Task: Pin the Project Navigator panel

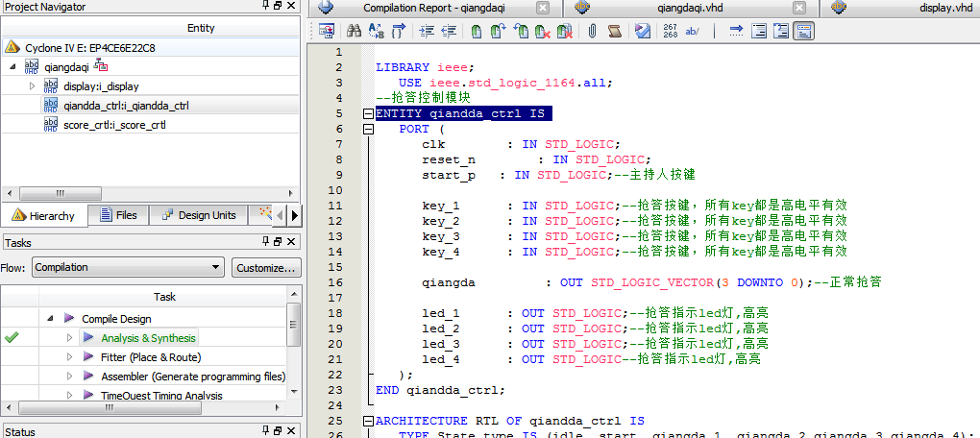Action: (267, 7)
